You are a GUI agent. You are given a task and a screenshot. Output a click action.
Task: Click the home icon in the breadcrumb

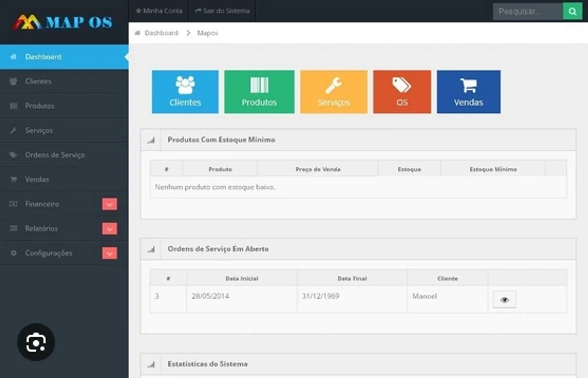(x=138, y=33)
